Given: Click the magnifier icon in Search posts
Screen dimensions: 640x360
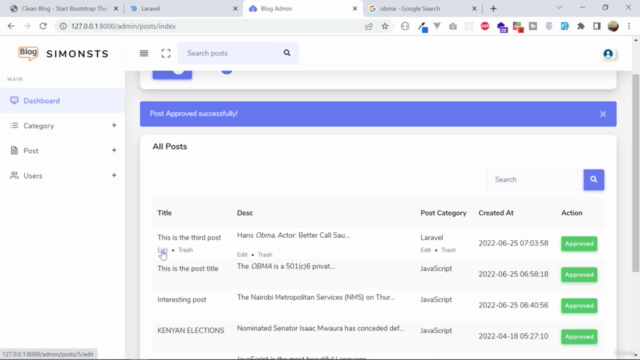Looking at the screenshot, I should pos(287,53).
